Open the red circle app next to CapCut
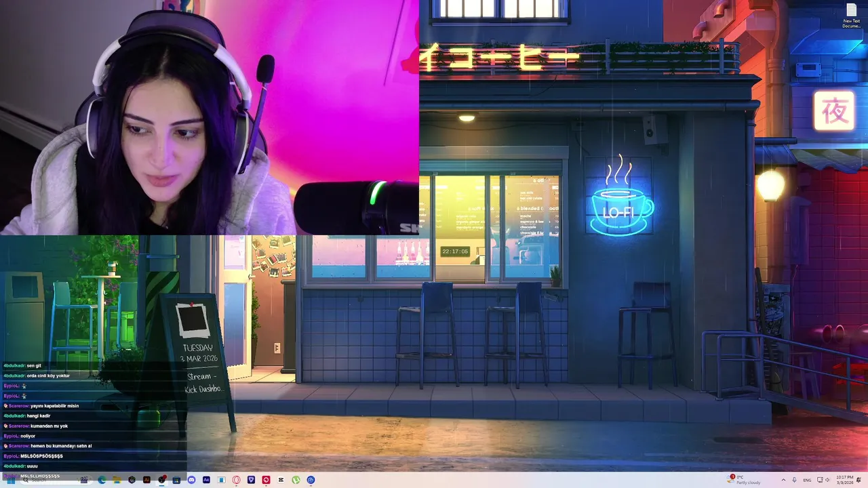 coord(266,480)
